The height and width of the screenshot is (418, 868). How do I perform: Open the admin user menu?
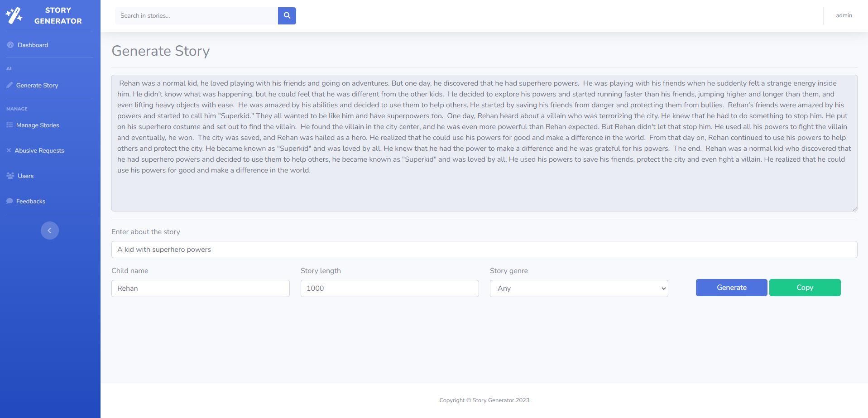pyautogui.click(x=844, y=15)
